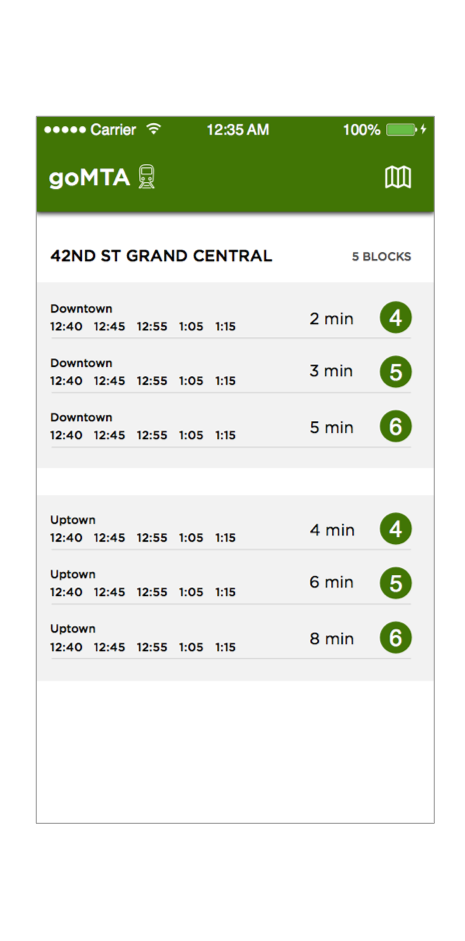The image size is (465, 941).
Task: Open the Downtown row arriving in 3 min
Action: [231, 372]
